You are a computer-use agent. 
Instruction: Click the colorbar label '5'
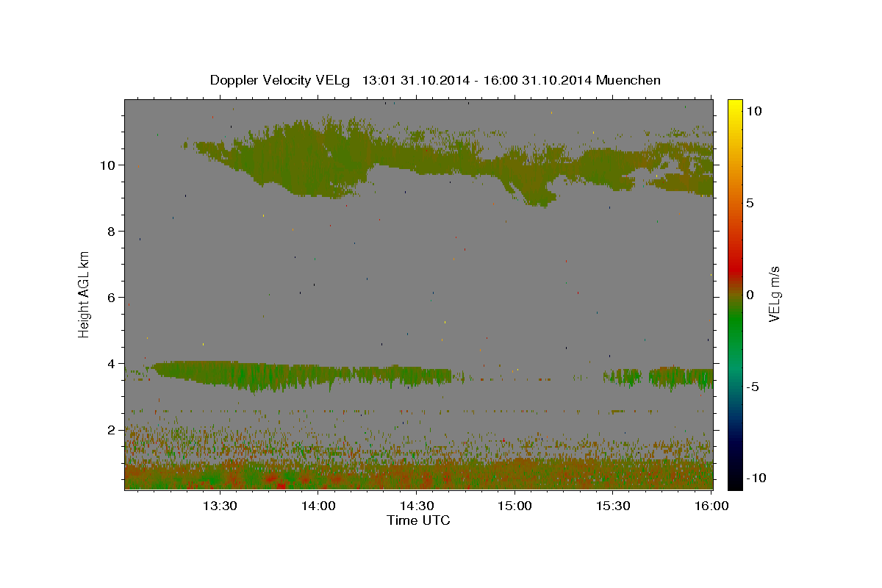click(750, 202)
